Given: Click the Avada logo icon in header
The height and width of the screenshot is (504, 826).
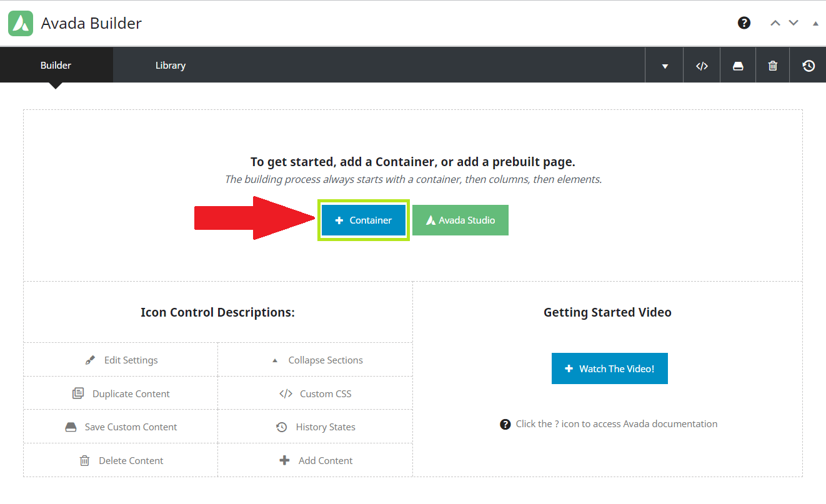Looking at the screenshot, I should 21,24.
